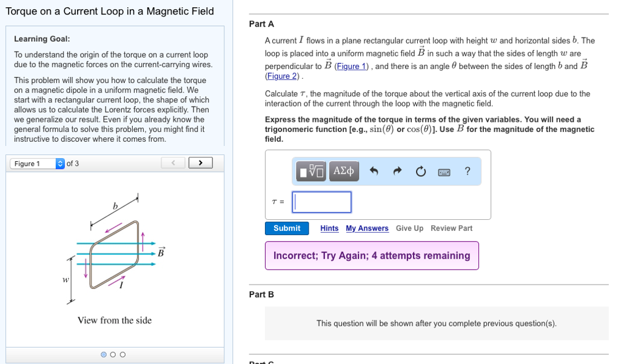
Task: Click the question mark help icon
Action: click(x=467, y=171)
